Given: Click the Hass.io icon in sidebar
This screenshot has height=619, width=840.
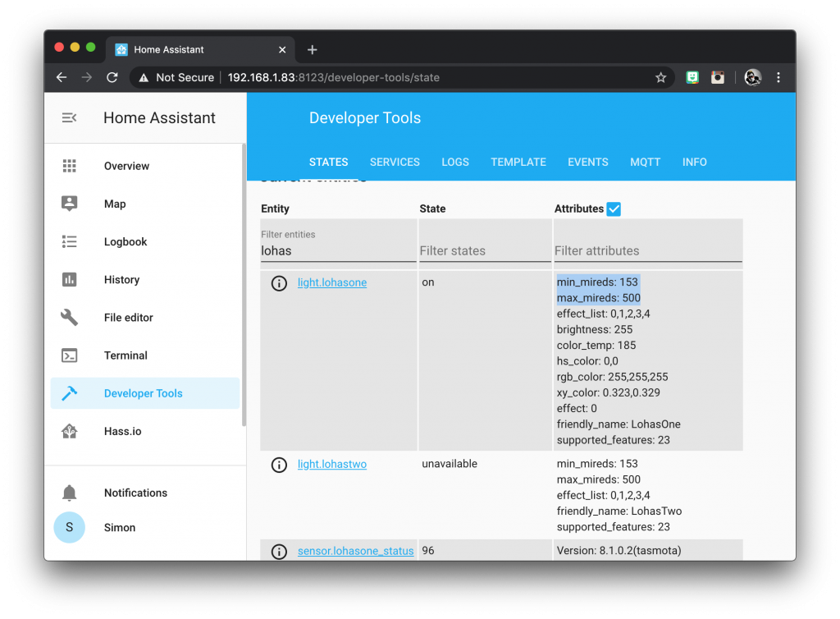Looking at the screenshot, I should (69, 431).
